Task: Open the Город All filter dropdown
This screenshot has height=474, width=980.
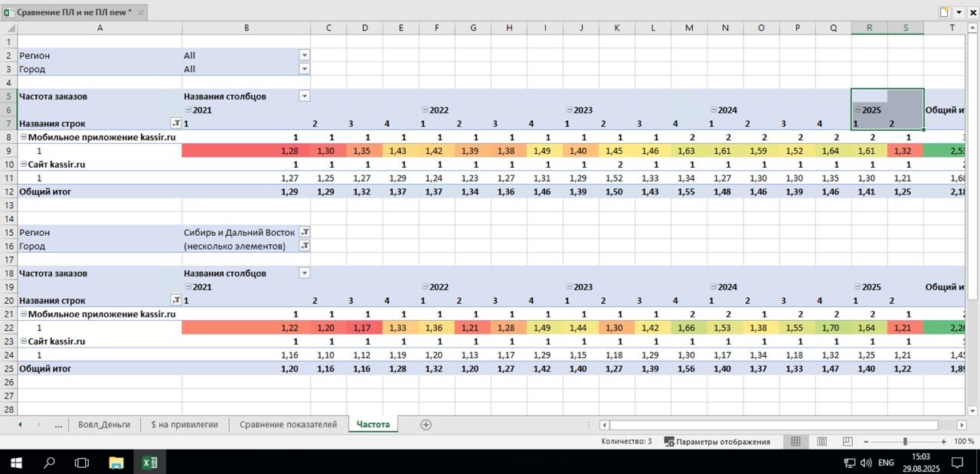Action: pyautogui.click(x=304, y=69)
